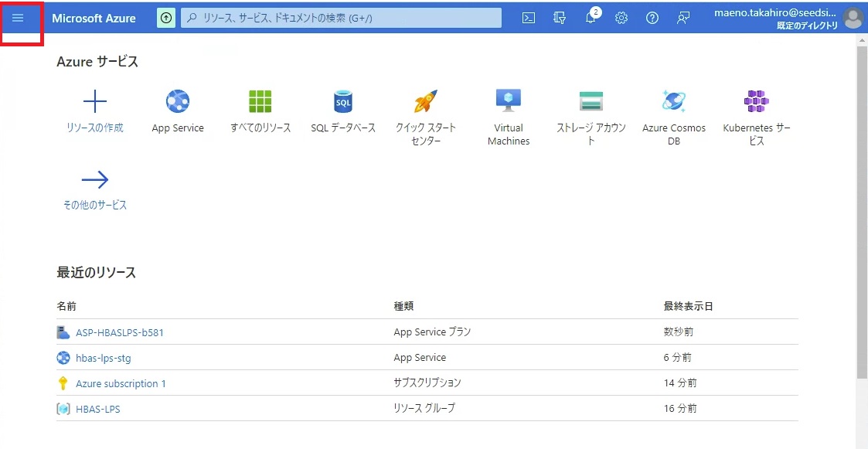Open SQL データベース service
This screenshot has height=449, width=868.
(x=343, y=101)
